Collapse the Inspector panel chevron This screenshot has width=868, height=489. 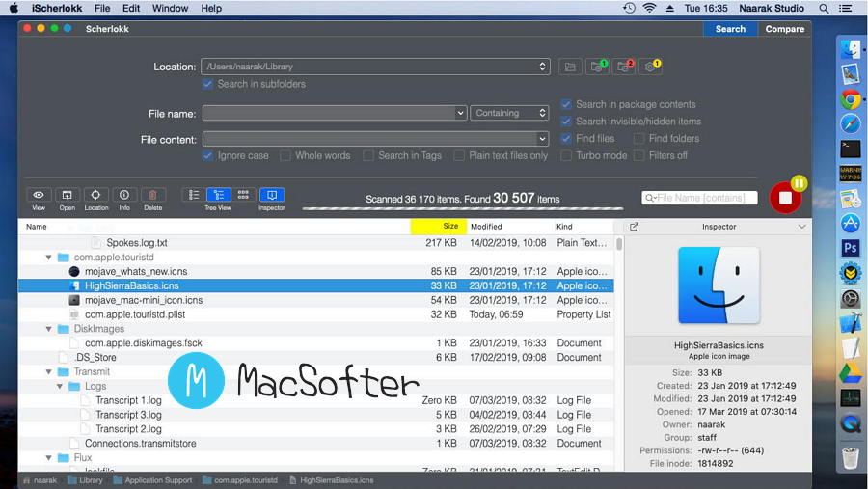coord(801,227)
